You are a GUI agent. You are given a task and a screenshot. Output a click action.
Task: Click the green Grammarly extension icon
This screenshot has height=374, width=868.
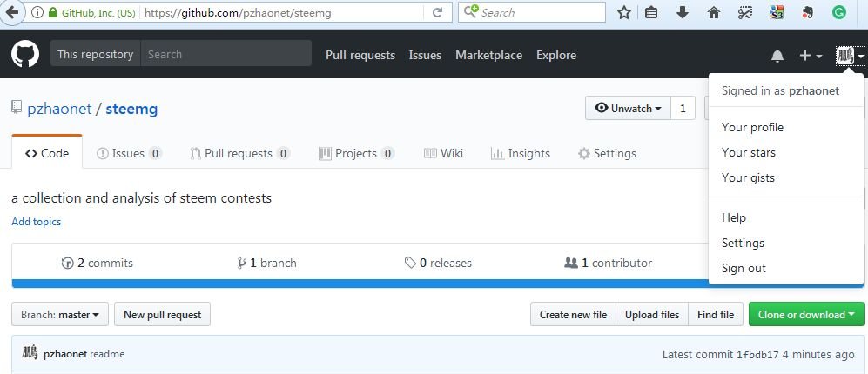(x=839, y=12)
